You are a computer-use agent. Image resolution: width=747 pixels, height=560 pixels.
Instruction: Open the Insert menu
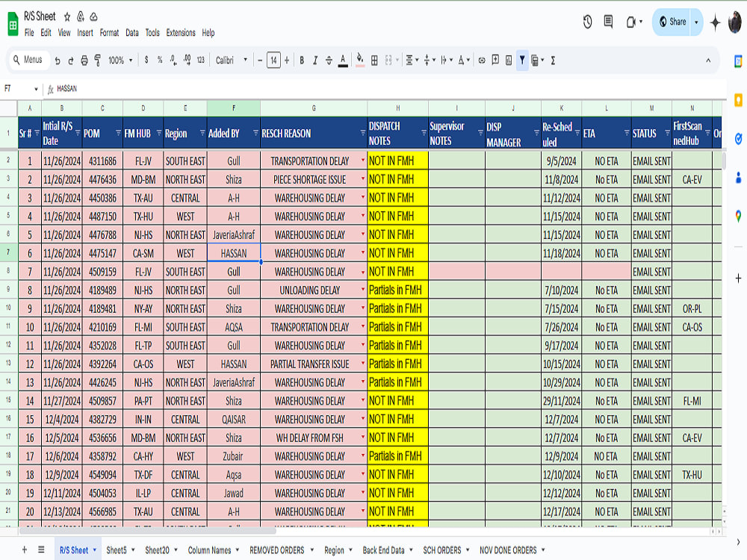pyautogui.click(x=85, y=33)
